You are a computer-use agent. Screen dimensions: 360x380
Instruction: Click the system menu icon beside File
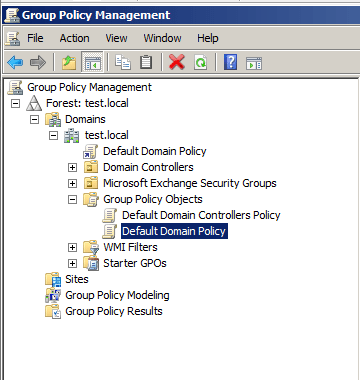point(13,38)
